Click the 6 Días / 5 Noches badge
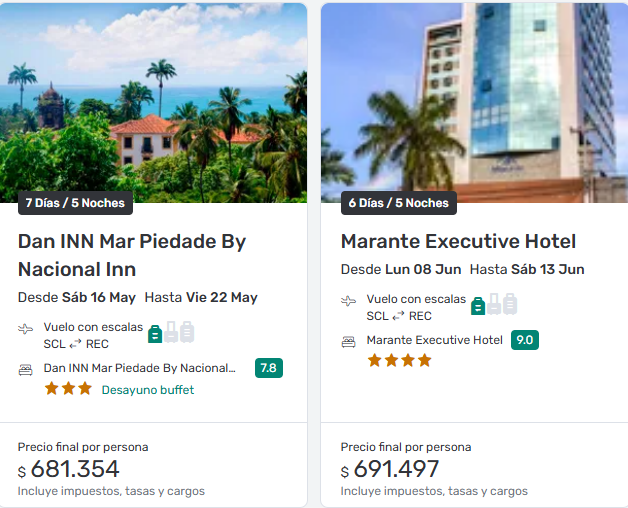628x508 pixels. [398, 203]
